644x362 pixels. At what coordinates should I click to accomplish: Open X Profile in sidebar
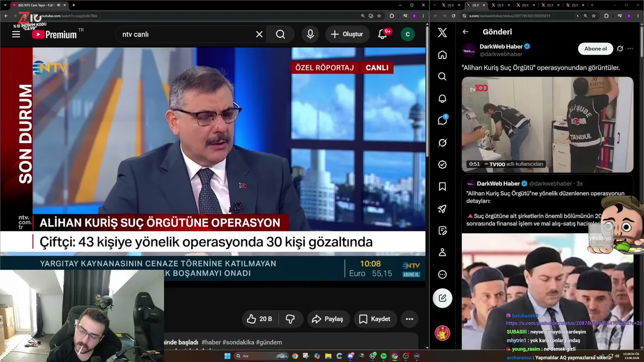click(x=442, y=252)
